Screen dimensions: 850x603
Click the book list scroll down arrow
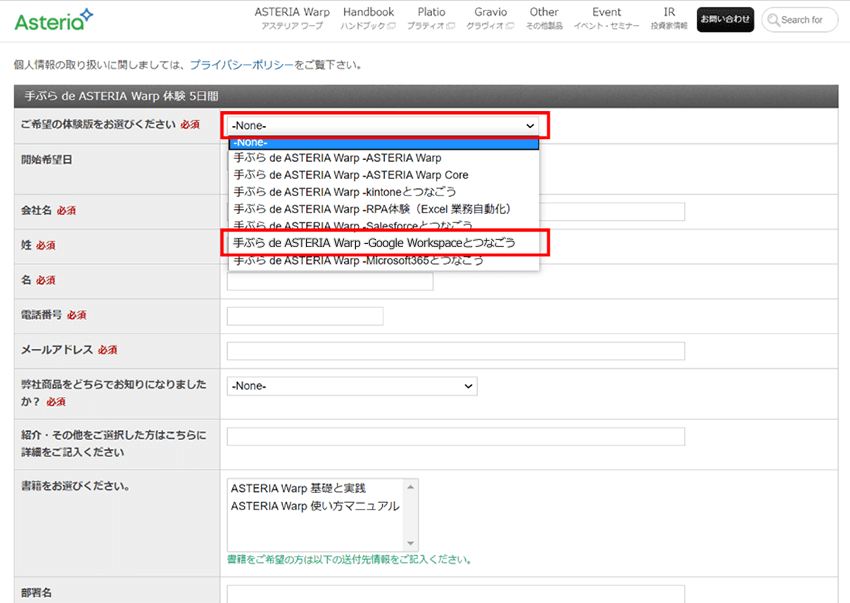[x=410, y=543]
